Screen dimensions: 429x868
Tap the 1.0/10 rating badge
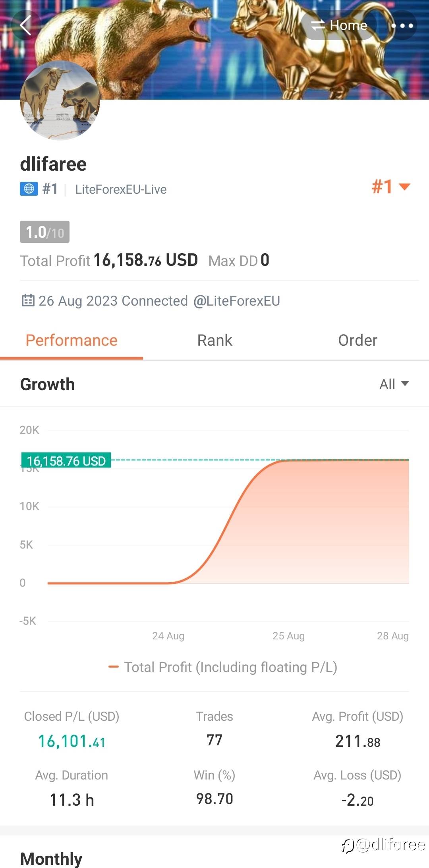tap(44, 232)
